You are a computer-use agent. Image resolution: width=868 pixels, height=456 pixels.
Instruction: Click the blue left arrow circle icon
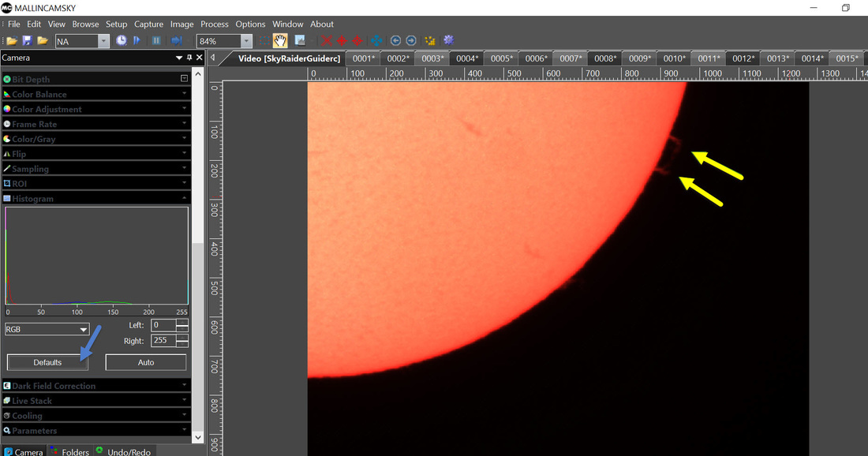click(395, 40)
